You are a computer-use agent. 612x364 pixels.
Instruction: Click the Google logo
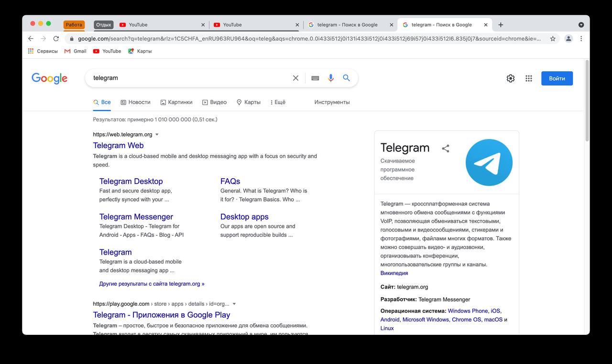click(49, 78)
